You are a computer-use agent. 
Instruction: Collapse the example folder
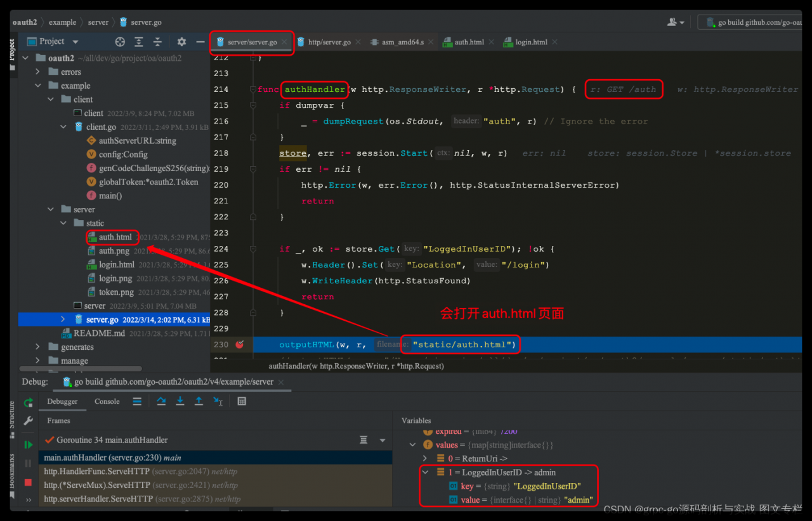click(38, 86)
